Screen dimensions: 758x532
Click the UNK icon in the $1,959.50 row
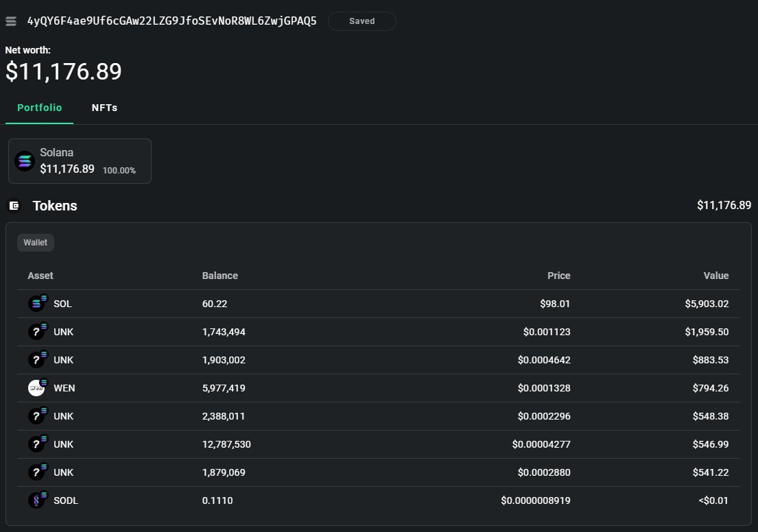tap(37, 331)
